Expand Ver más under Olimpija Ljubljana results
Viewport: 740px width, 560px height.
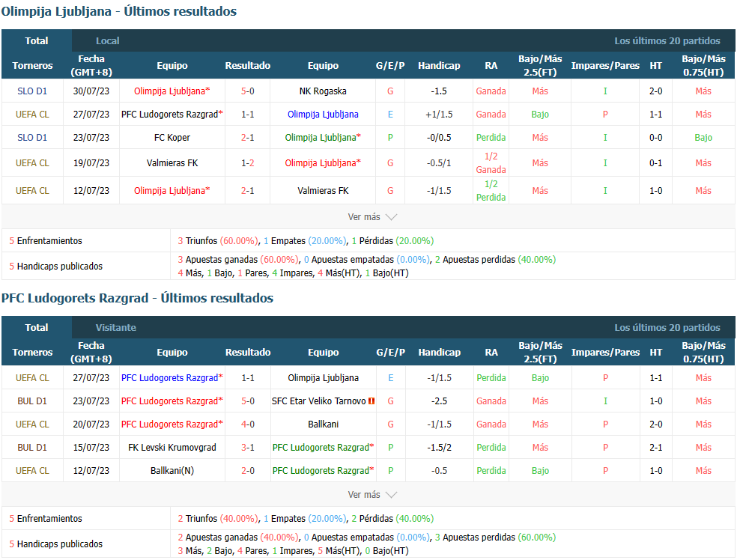[x=372, y=217]
